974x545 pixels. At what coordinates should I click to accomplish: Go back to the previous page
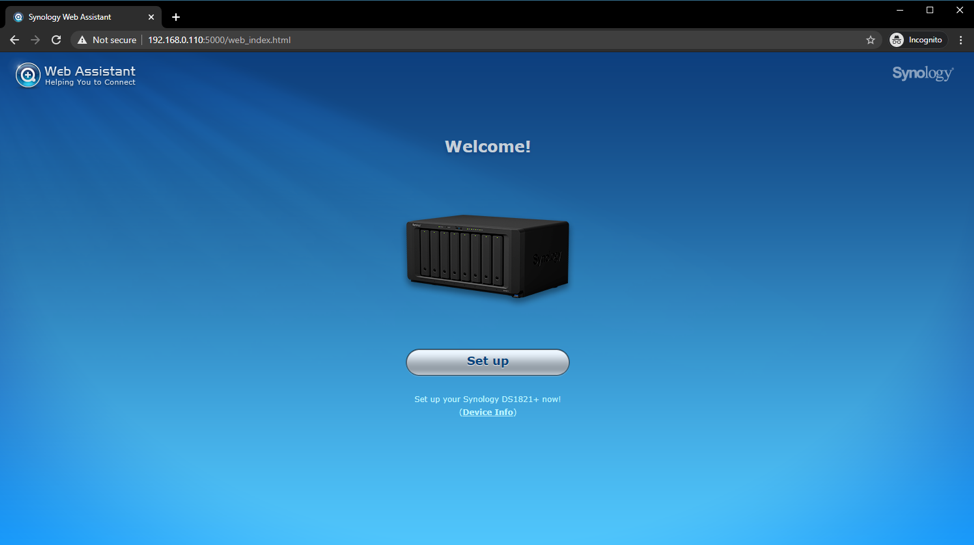pyautogui.click(x=14, y=40)
